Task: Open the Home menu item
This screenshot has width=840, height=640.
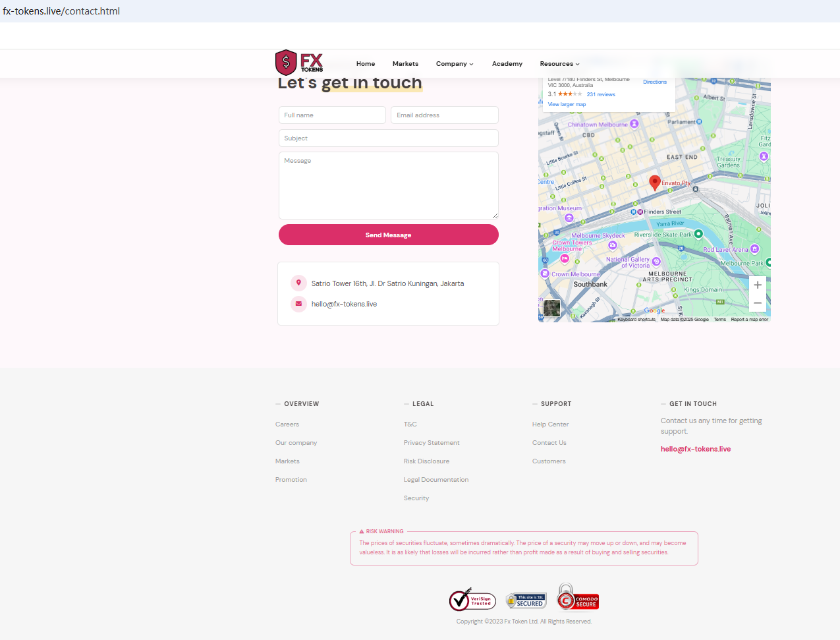Action: [x=366, y=64]
